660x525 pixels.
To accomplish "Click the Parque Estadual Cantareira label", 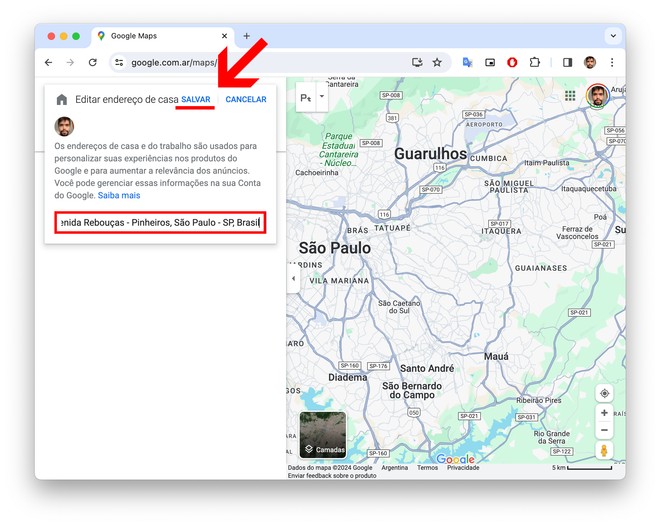I will [x=338, y=149].
